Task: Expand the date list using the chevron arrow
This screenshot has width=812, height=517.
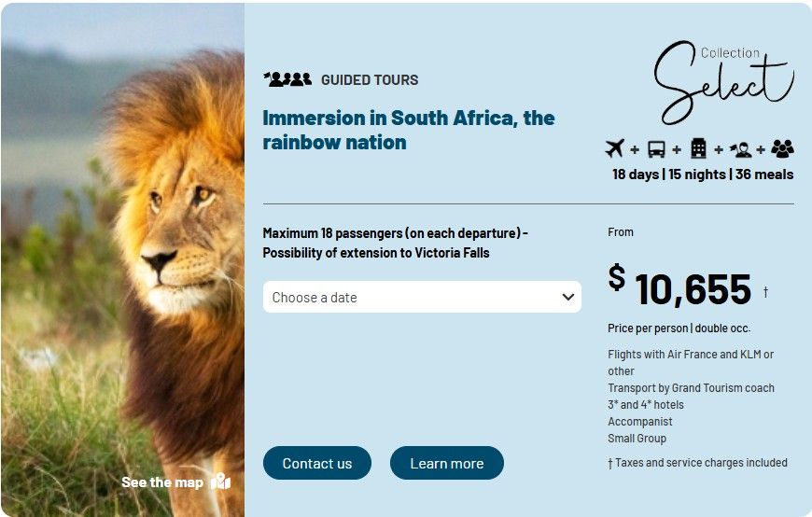Action: point(567,298)
